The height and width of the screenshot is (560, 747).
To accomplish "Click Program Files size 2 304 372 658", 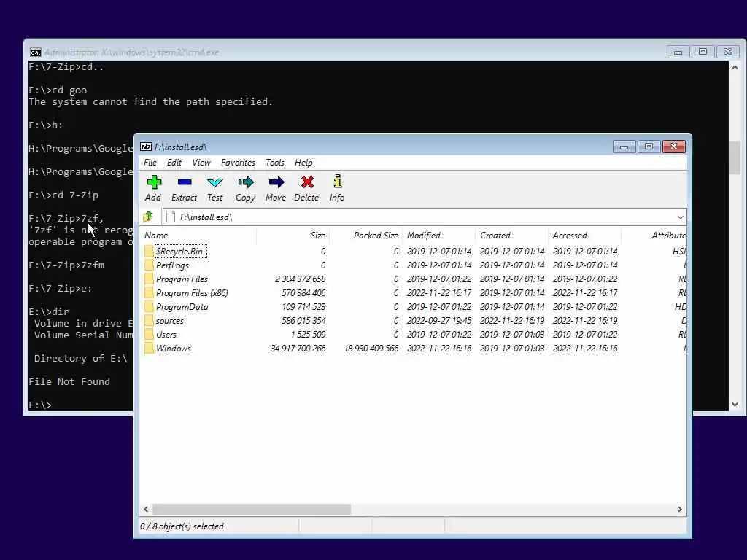I will point(300,279).
